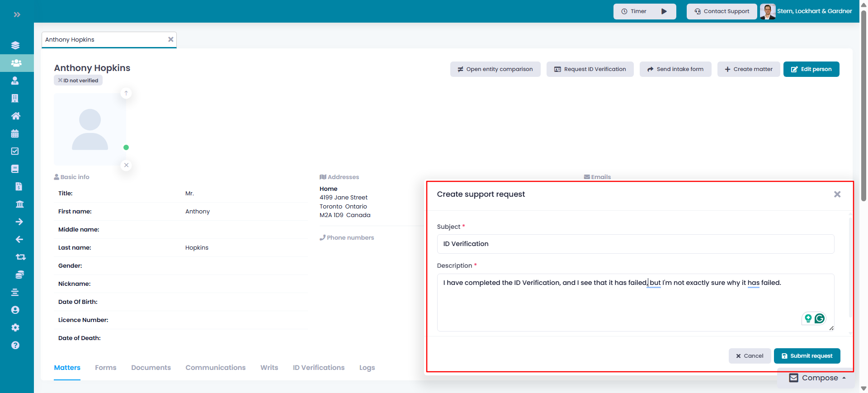
Task: Open the single person icon in sidebar
Action: pos(15,80)
